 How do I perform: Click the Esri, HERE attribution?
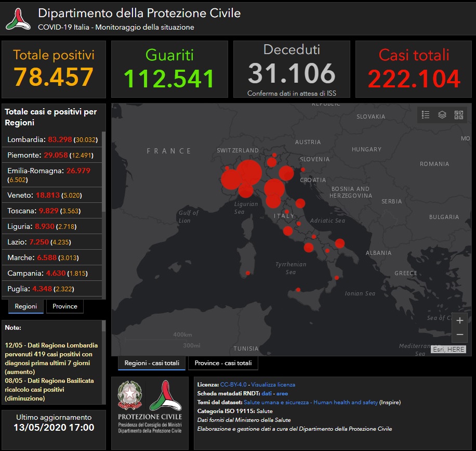click(448, 349)
